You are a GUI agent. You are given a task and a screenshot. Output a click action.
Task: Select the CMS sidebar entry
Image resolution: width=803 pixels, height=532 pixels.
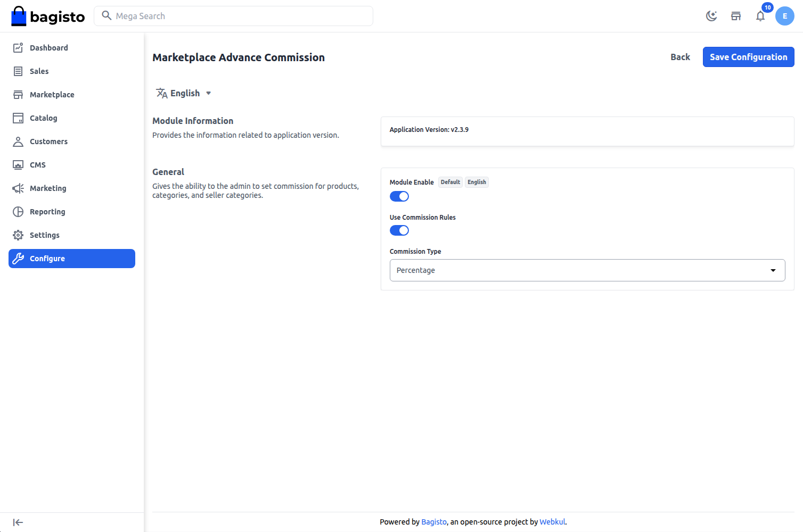37,164
